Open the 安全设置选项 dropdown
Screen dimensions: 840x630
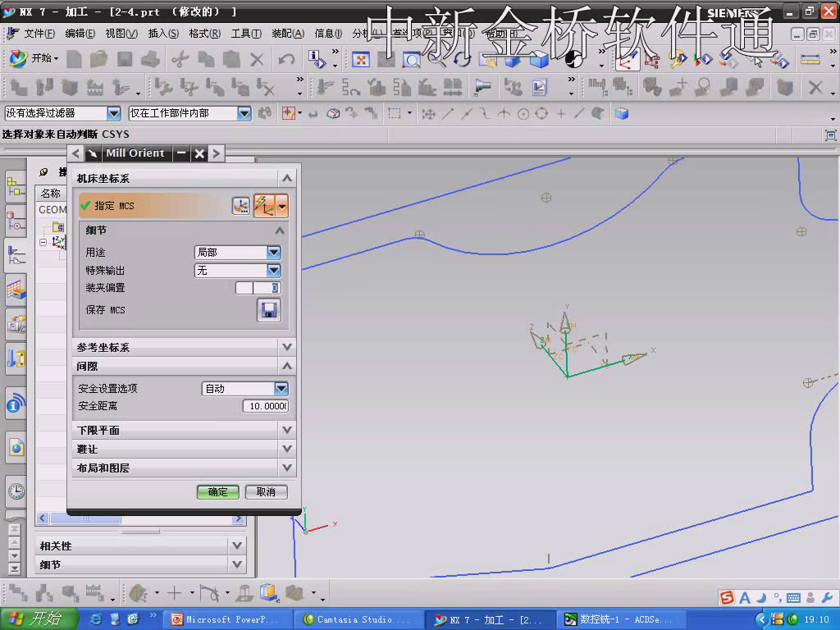pyautogui.click(x=281, y=388)
